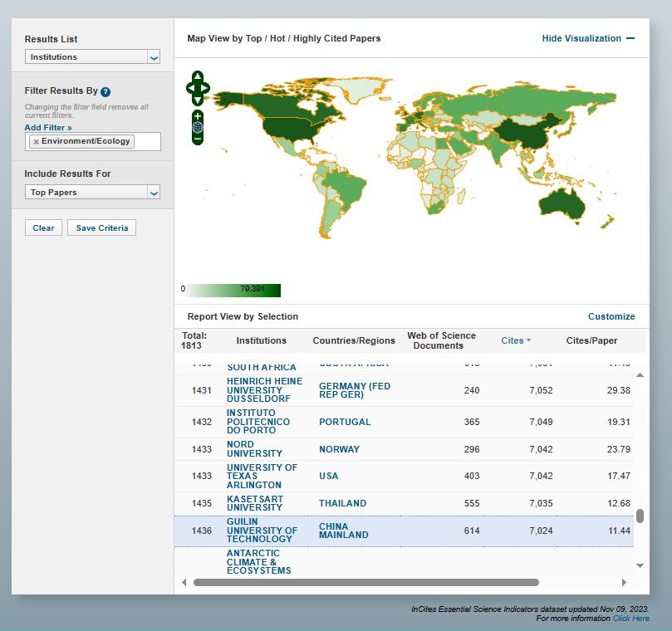Click the map color scale legend
Image resolution: width=672 pixels, height=631 pixels.
click(x=233, y=290)
